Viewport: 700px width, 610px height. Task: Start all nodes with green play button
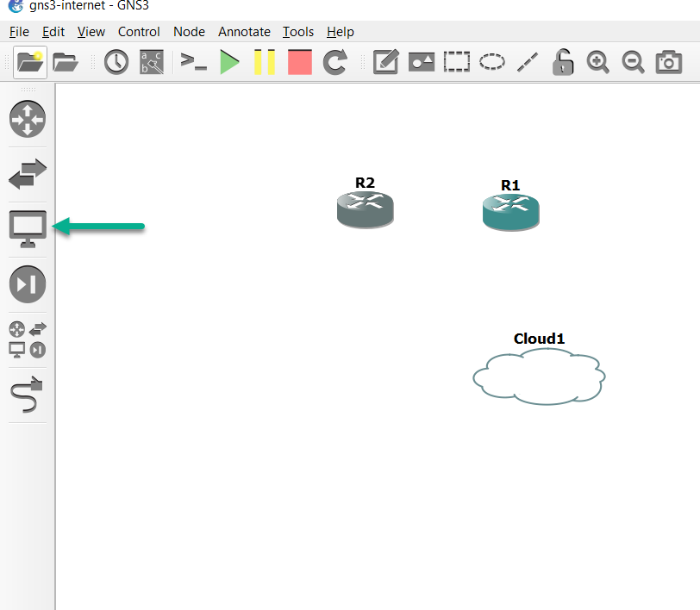[229, 62]
